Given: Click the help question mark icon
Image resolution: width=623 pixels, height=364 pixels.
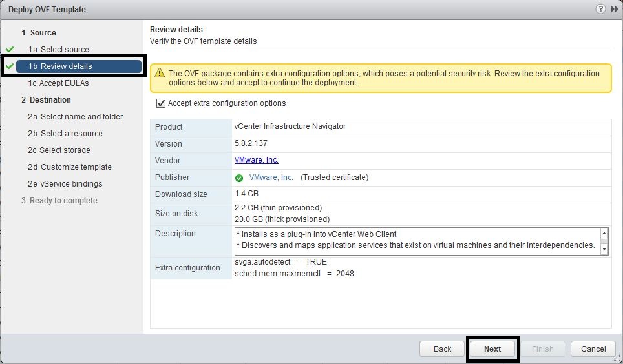Looking at the screenshot, I should (x=600, y=9).
